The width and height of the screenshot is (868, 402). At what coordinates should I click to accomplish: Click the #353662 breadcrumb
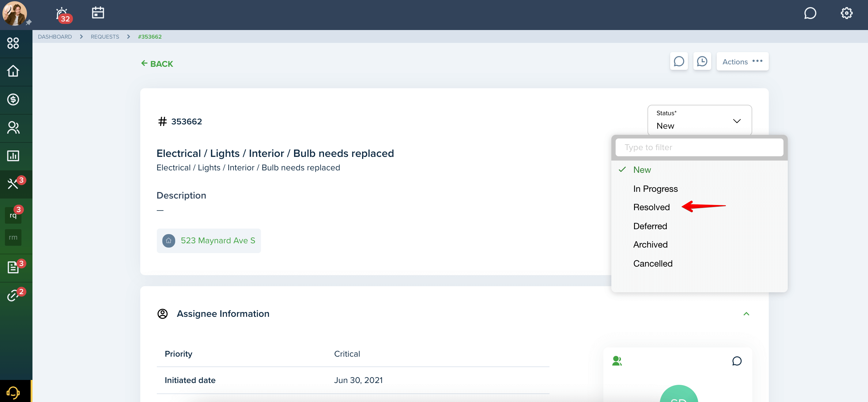click(x=149, y=36)
